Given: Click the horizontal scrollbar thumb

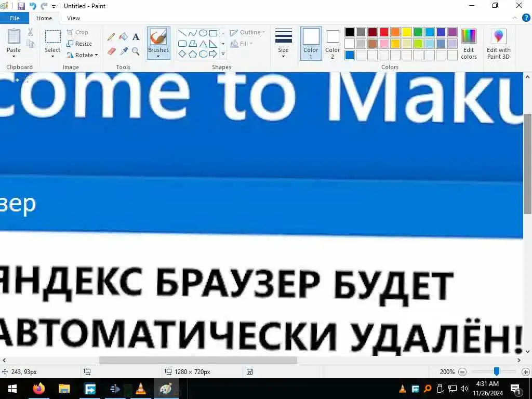Looking at the screenshot, I should tap(198, 360).
